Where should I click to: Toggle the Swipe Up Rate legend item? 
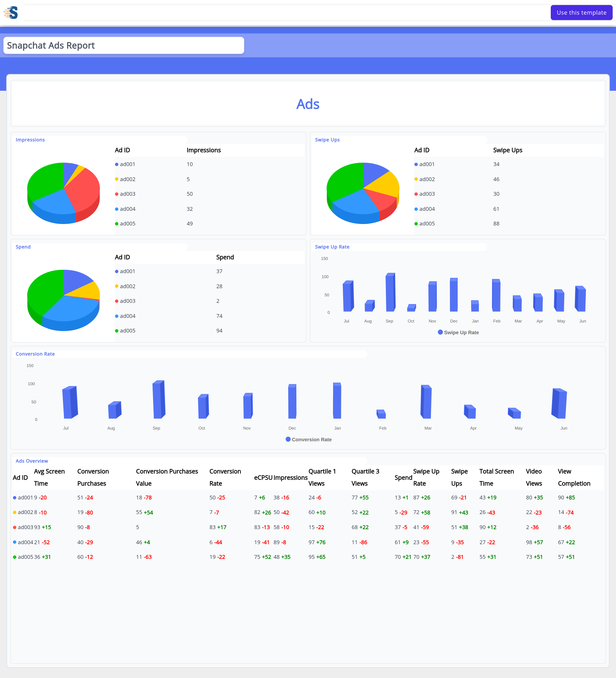(458, 332)
